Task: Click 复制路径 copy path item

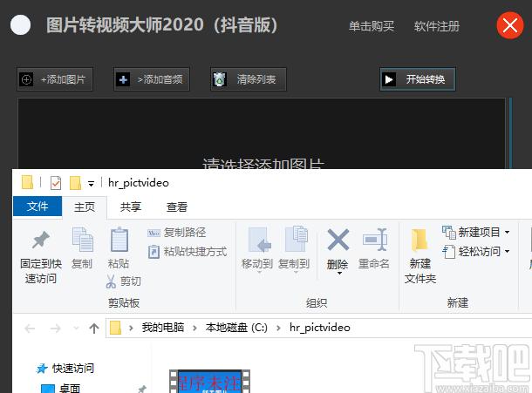Action: pyautogui.click(x=176, y=233)
